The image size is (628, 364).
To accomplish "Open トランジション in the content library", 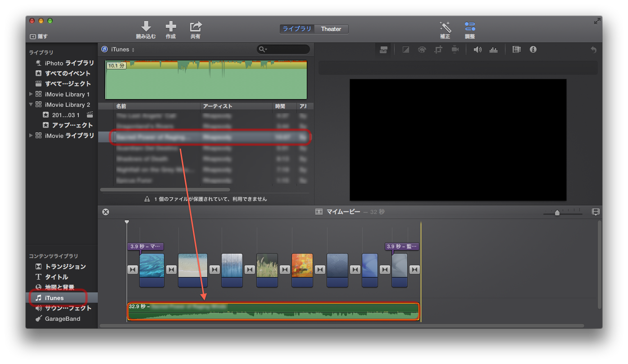I will 60,267.
